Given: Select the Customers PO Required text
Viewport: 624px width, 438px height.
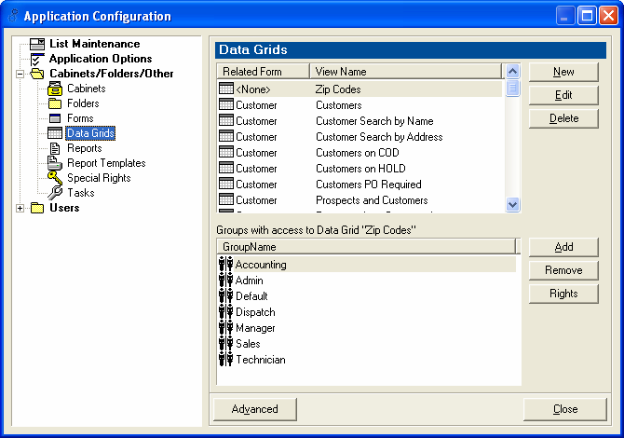Looking at the screenshot, I should 369,185.
